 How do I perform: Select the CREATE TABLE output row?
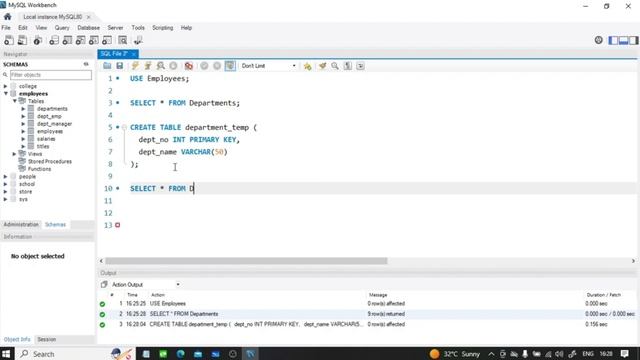[367, 324]
